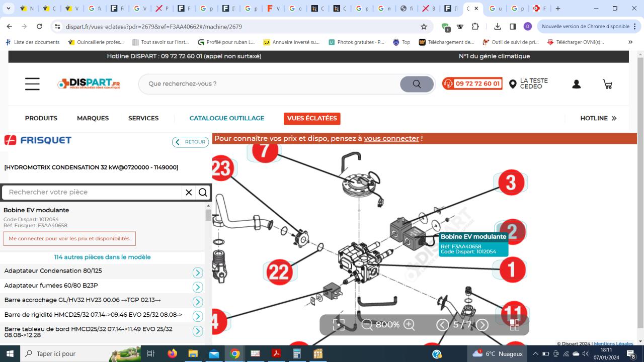The height and width of the screenshot is (362, 644).
Task: Select part number 1 in the diagram
Action: click(512, 269)
